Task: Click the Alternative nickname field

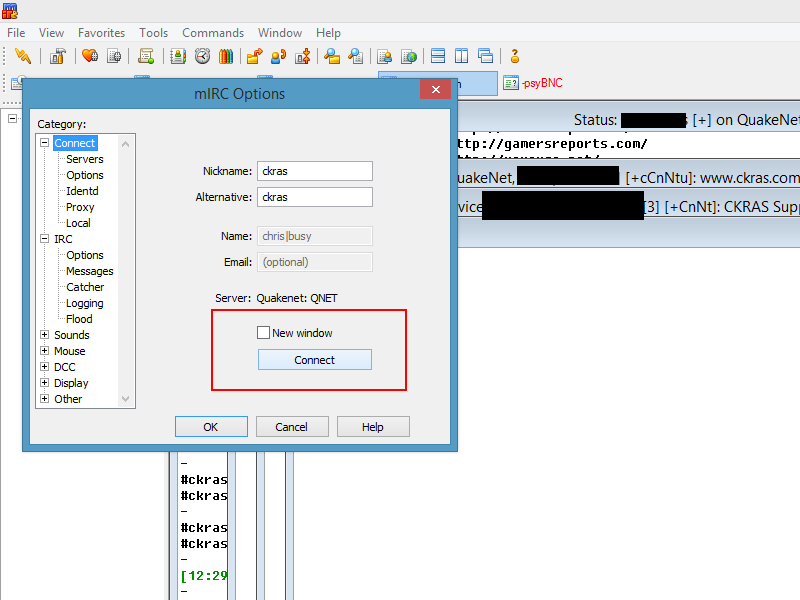Action: [315, 197]
